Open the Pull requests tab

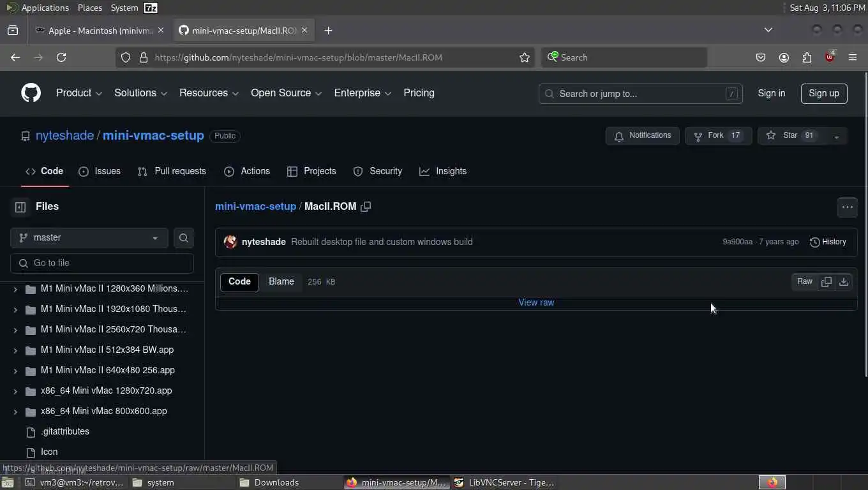[x=172, y=171]
